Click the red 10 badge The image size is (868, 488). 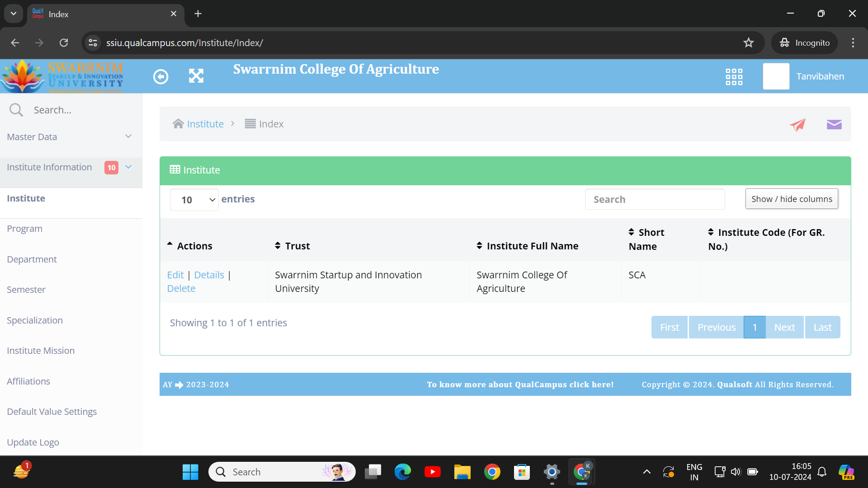[x=111, y=168]
